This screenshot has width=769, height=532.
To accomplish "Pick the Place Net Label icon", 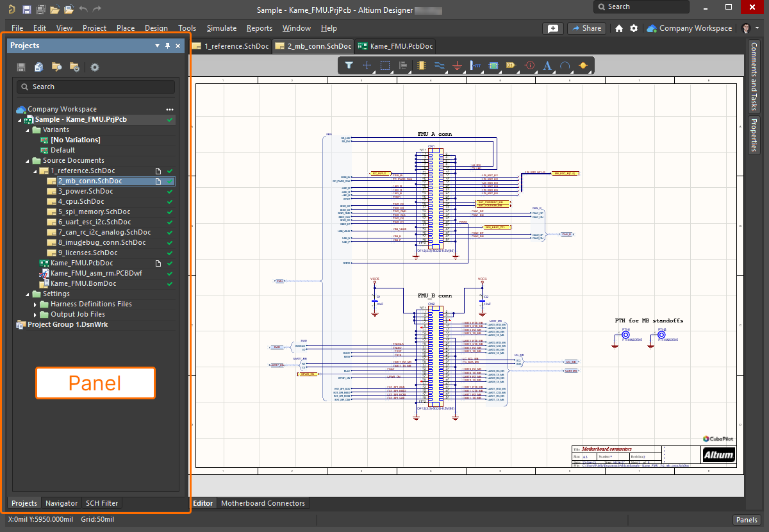I will tap(511, 65).
